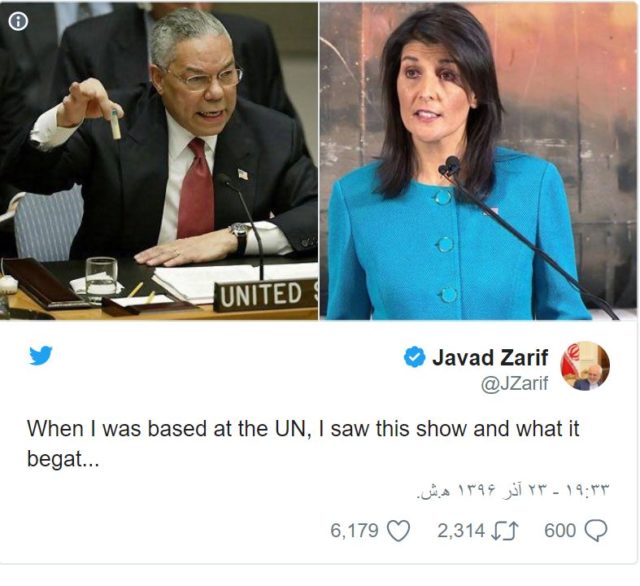Click the info icon on the photo
Image resolution: width=640 pixels, height=586 pixels.
click(18, 21)
